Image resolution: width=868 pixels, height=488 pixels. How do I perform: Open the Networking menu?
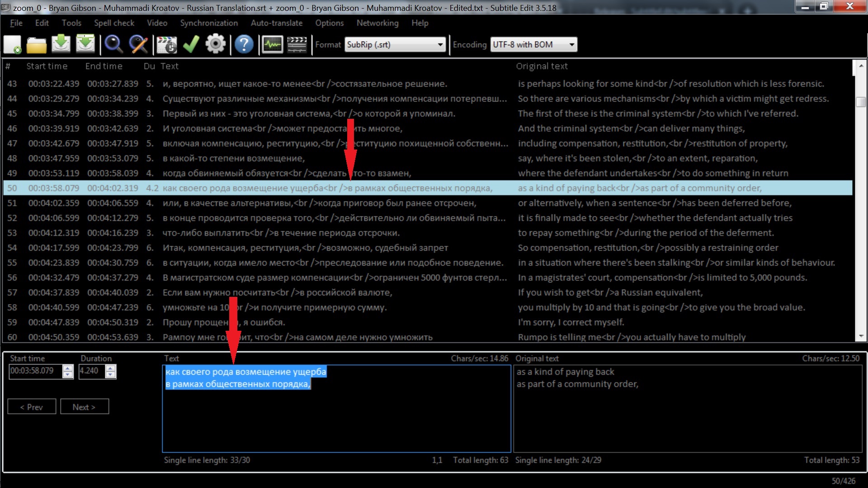(377, 23)
